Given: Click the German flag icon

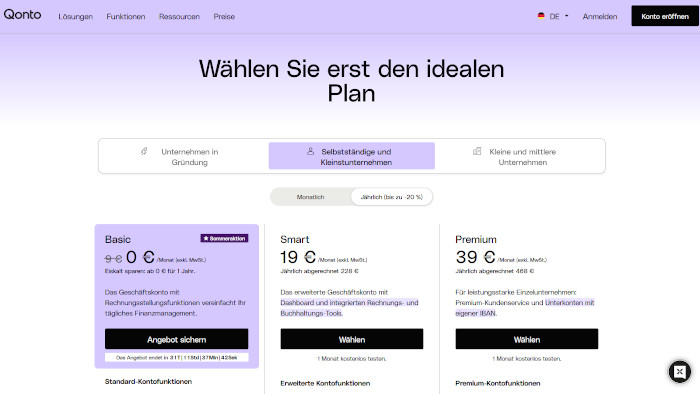Looking at the screenshot, I should 541,16.
